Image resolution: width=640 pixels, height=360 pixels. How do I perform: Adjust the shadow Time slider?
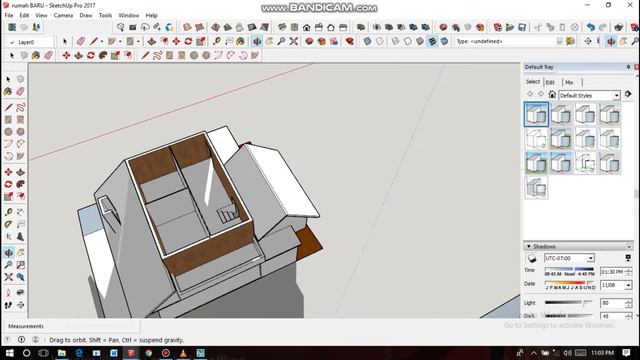point(570,269)
